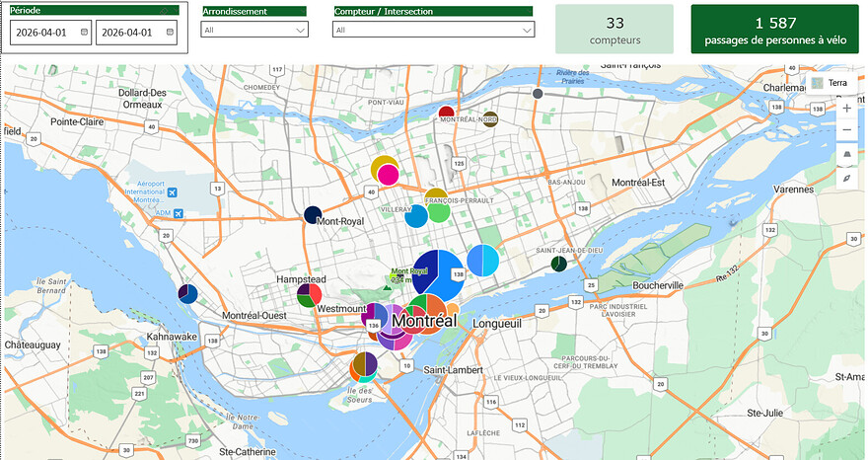
Task: Select the magenta bubble near route 40
Action: (x=388, y=175)
